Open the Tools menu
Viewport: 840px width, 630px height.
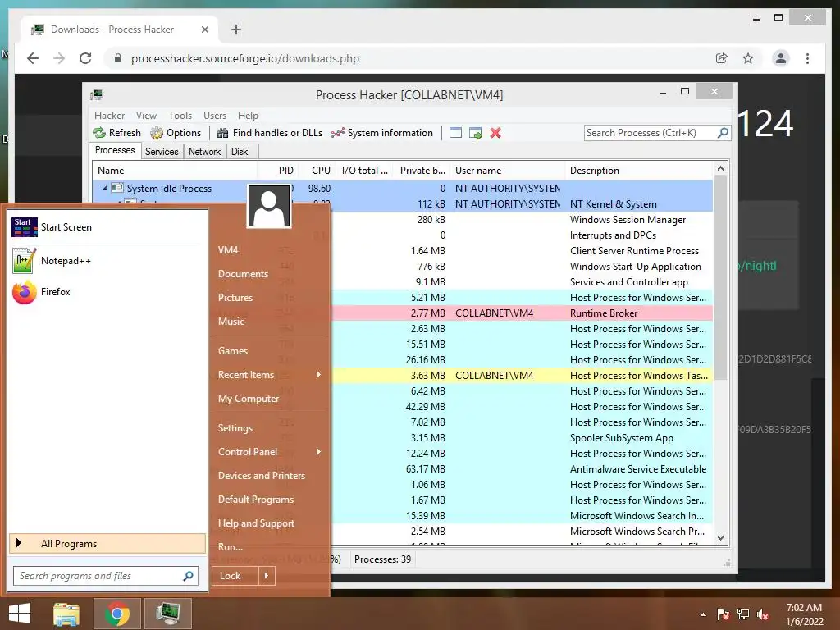pyautogui.click(x=180, y=116)
